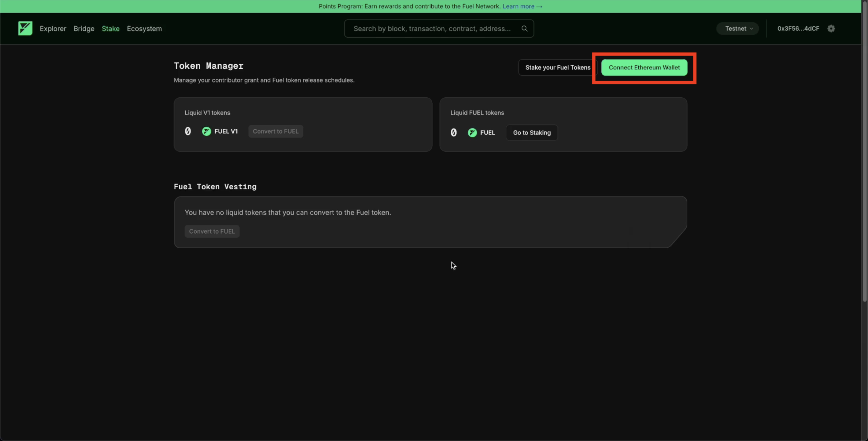Click the Fuel logo home icon
The image size is (868, 441).
pos(25,28)
